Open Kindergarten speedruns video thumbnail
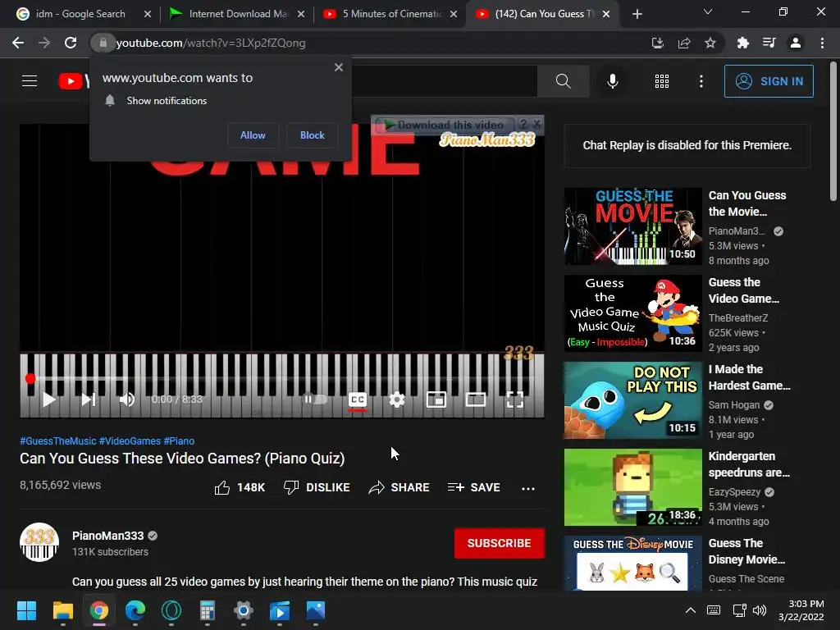 pyautogui.click(x=632, y=487)
